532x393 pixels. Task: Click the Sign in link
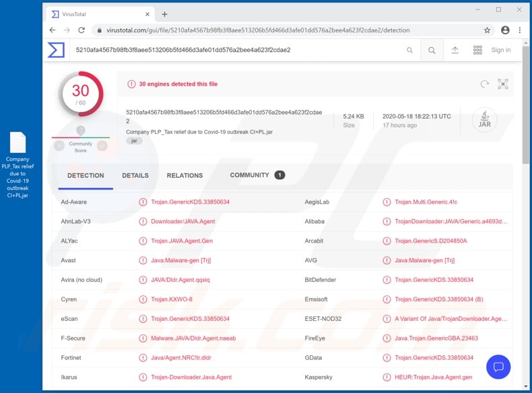(500, 50)
